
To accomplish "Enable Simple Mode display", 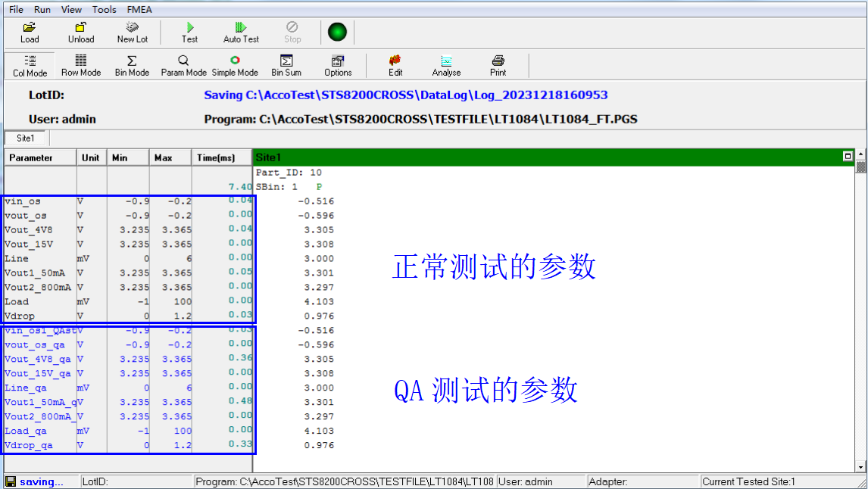I will pyautogui.click(x=235, y=65).
